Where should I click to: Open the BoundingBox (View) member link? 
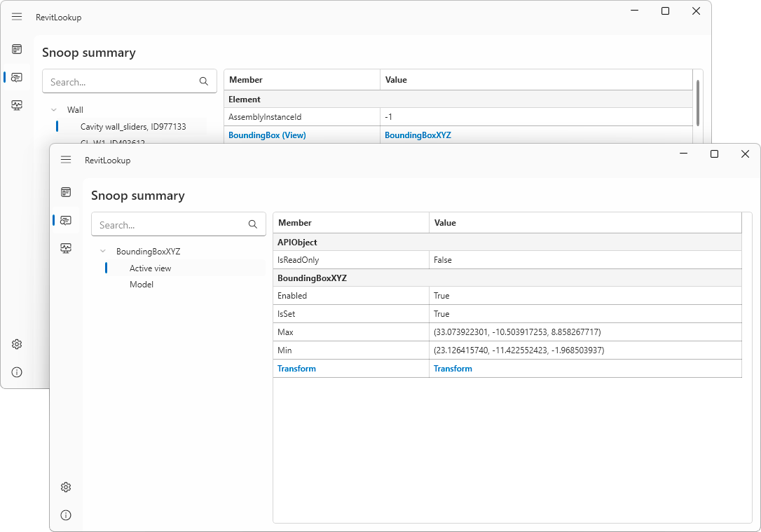point(267,135)
